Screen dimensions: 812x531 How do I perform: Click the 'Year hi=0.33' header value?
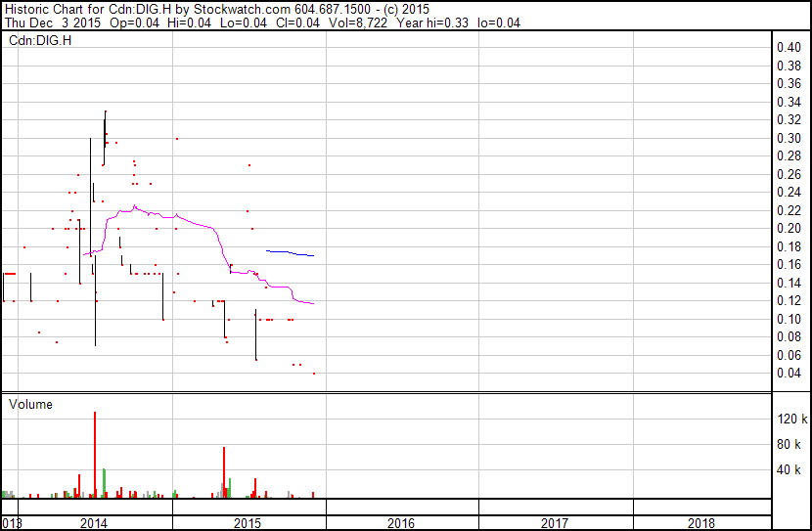tap(431, 22)
